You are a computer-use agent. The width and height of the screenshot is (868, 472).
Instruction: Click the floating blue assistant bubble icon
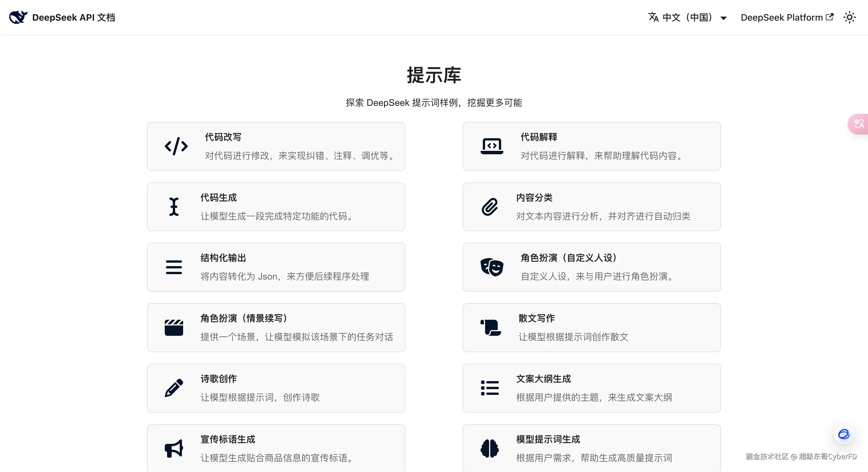pos(843,434)
